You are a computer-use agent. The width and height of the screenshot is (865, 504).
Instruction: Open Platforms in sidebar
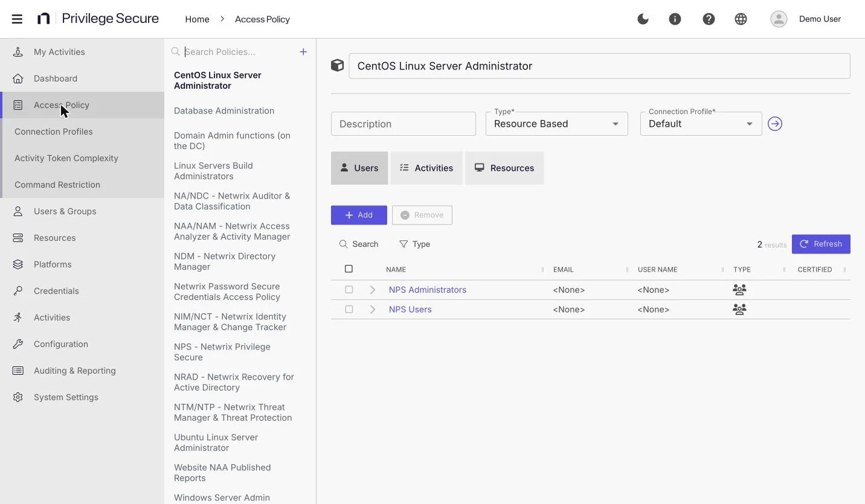click(x=82, y=264)
